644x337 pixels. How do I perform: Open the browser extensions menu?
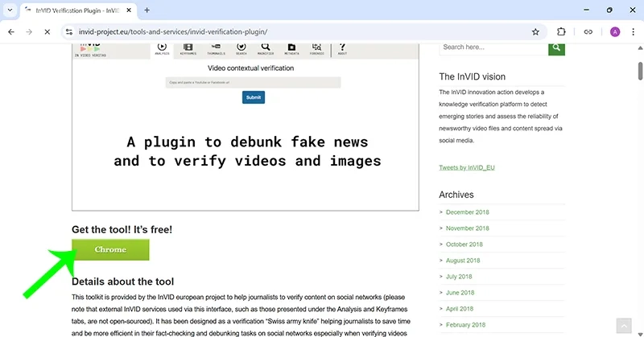tap(562, 32)
